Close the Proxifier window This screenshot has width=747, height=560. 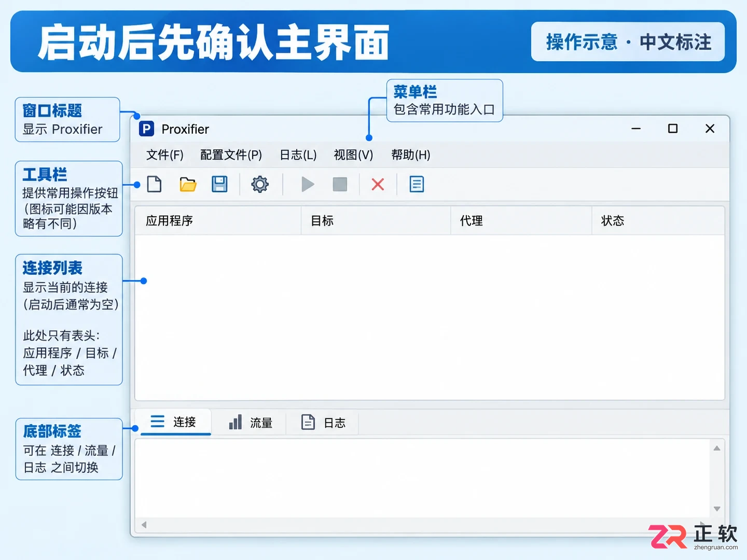pyautogui.click(x=710, y=129)
